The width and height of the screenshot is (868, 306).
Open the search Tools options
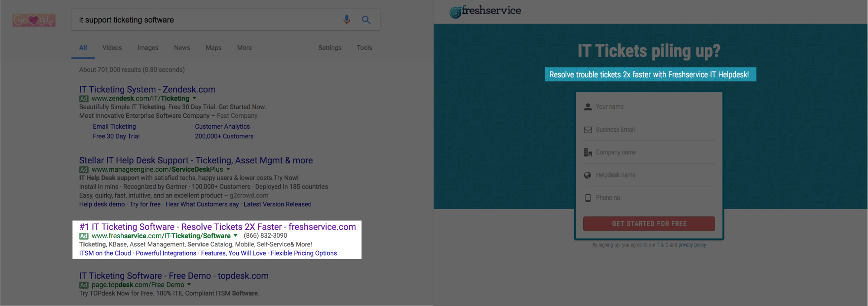coord(365,48)
